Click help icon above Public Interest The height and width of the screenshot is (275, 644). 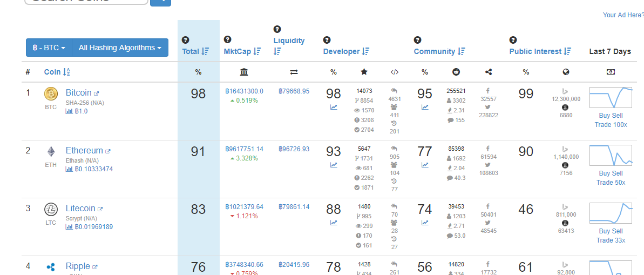513,40
